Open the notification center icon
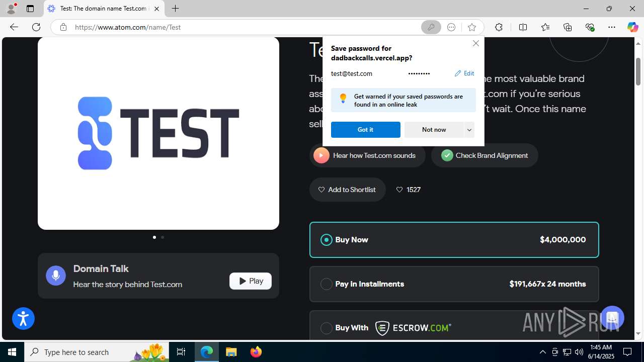This screenshot has height=362, width=644. (x=627, y=352)
